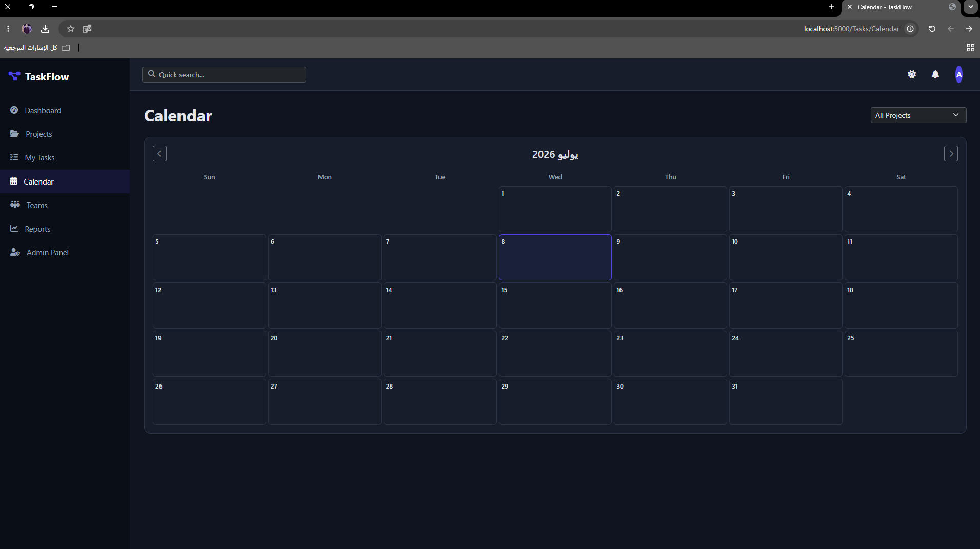The image size is (980, 549).
Task: Open the Admin Panel page
Action: tap(48, 252)
